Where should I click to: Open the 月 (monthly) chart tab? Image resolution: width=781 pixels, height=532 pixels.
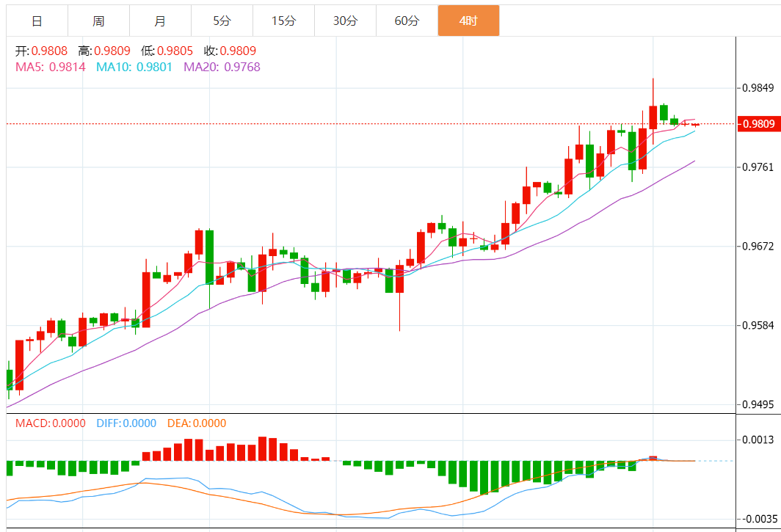(x=160, y=21)
